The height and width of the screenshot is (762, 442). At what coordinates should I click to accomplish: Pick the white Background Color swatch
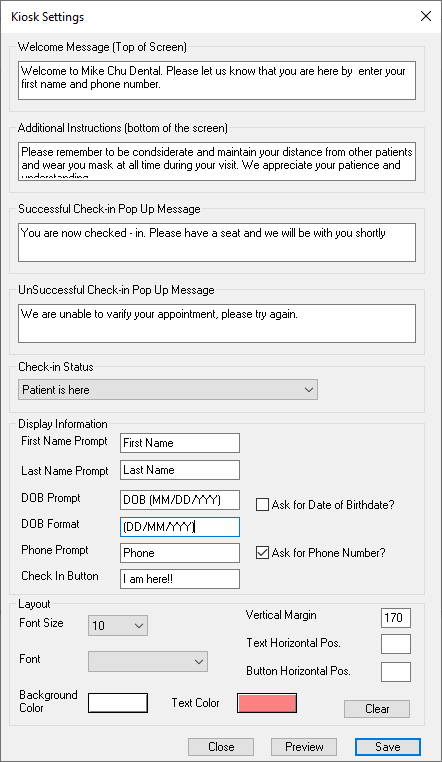pos(118,703)
